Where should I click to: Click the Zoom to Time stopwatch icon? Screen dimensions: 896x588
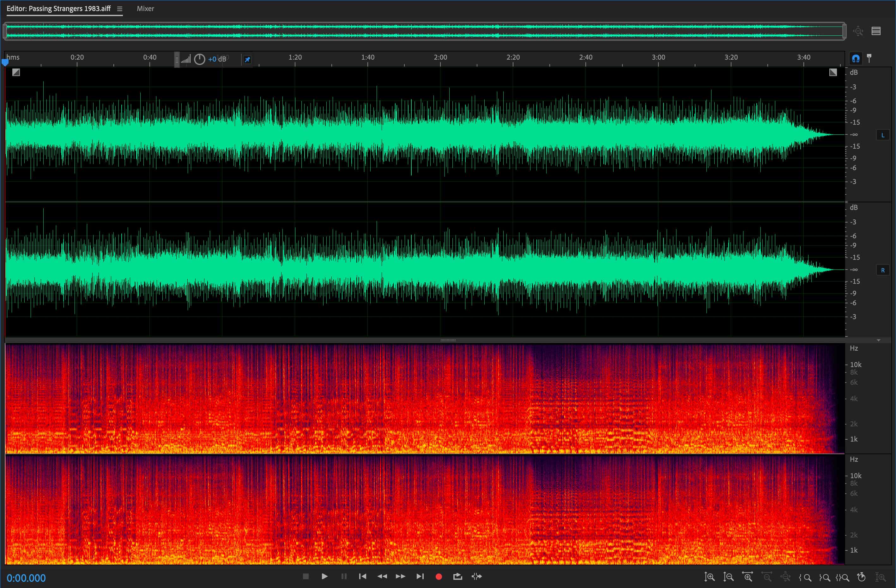861,577
